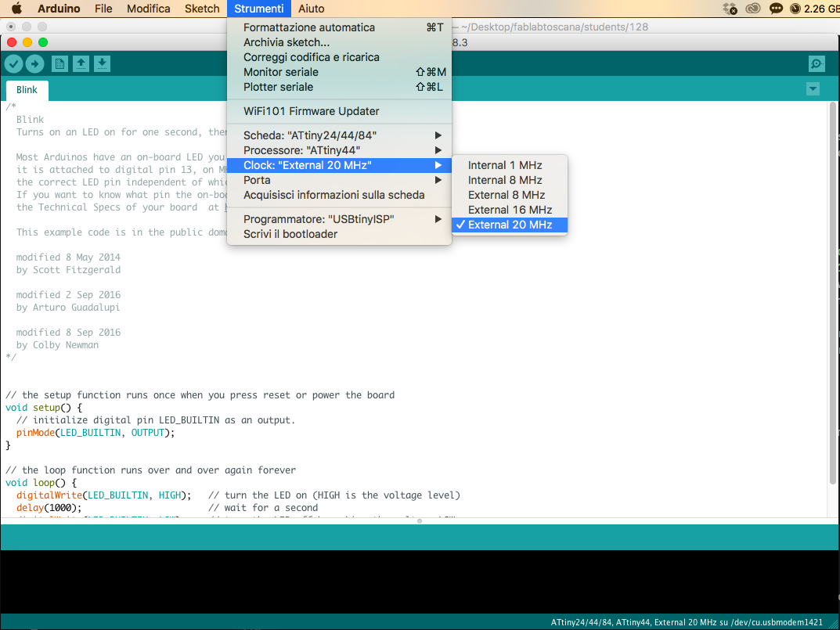Open the Modifica menu
This screenshot has height=630, width=840.
pyautogui.click(x=149, y=9)
